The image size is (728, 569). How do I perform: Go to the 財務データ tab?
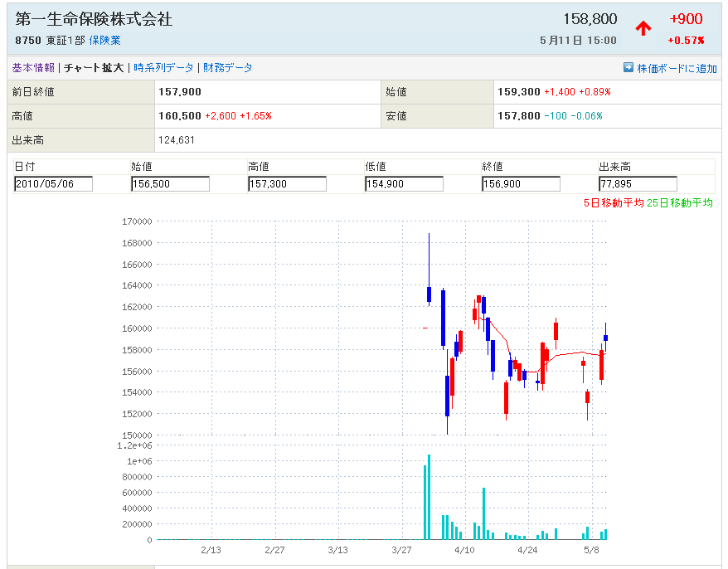coord(228,68)
